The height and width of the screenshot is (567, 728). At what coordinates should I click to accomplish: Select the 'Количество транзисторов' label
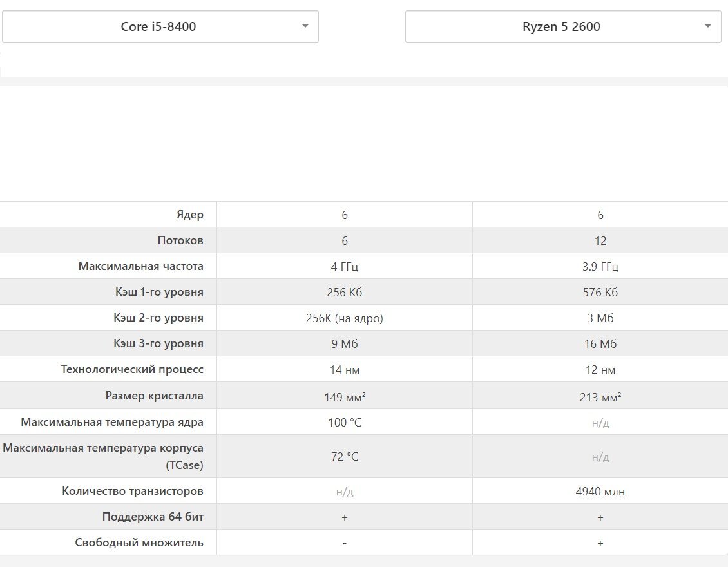pyautogui.click(x=133, y=491)
